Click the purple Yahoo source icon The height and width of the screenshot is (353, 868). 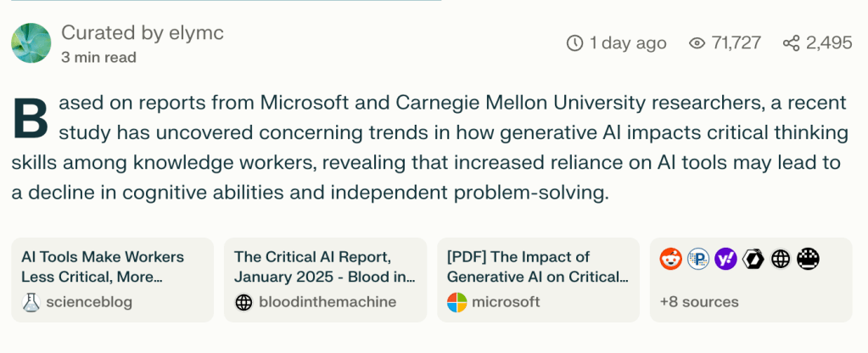pyautogui.click(x=725, y=259)
